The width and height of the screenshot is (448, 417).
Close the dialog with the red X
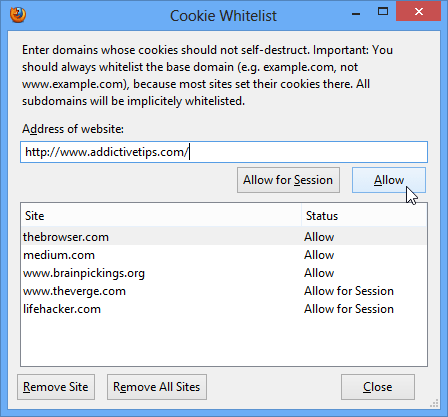coord(419,12)
